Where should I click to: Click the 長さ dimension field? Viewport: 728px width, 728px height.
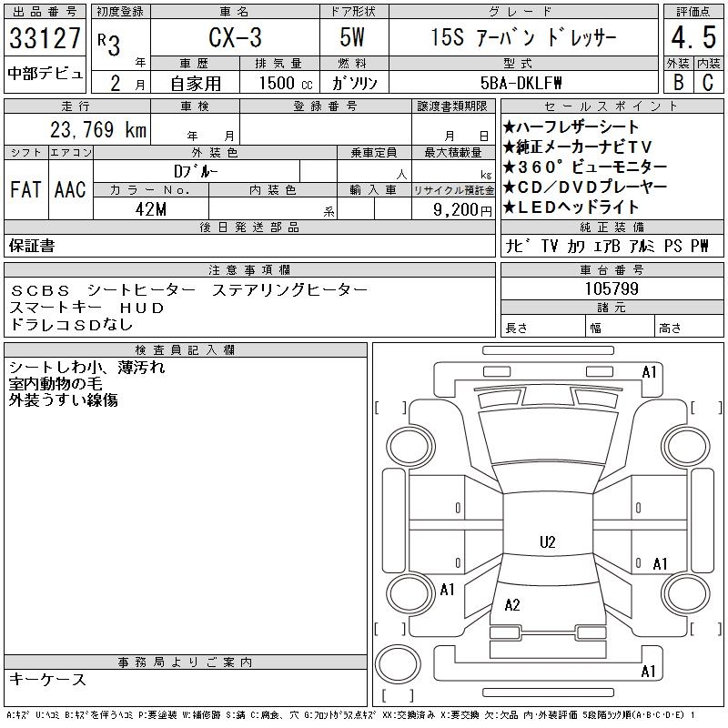pos(542,328)
